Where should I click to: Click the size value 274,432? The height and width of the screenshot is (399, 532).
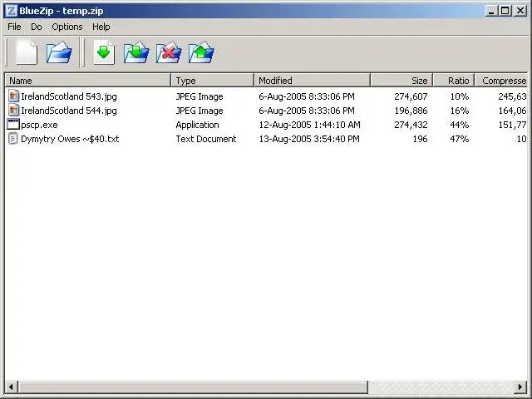pyautogui.click(x=411, y=125)
